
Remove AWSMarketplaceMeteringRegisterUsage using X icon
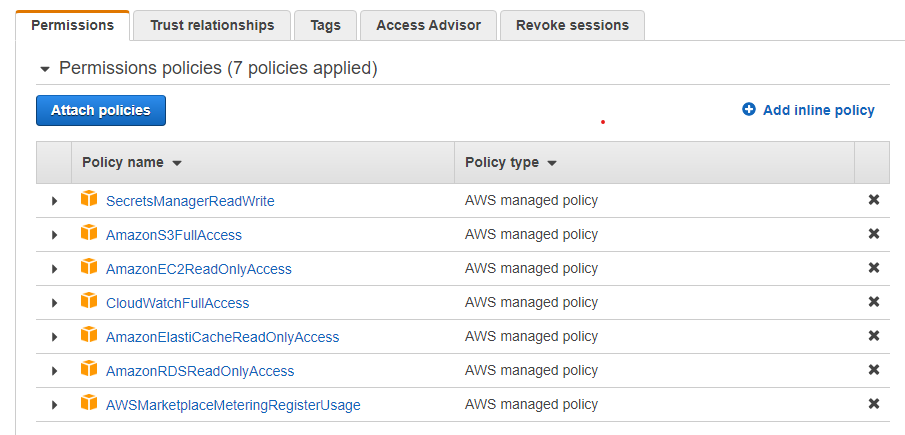873,404
